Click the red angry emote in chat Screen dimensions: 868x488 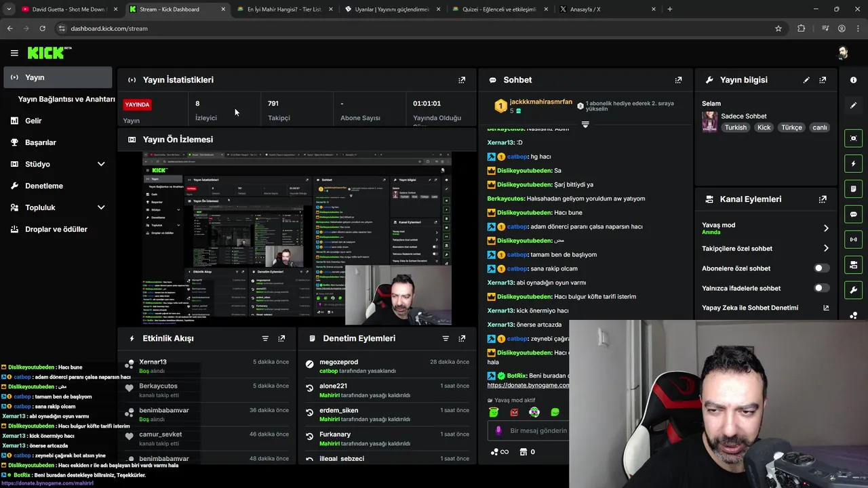514,412
